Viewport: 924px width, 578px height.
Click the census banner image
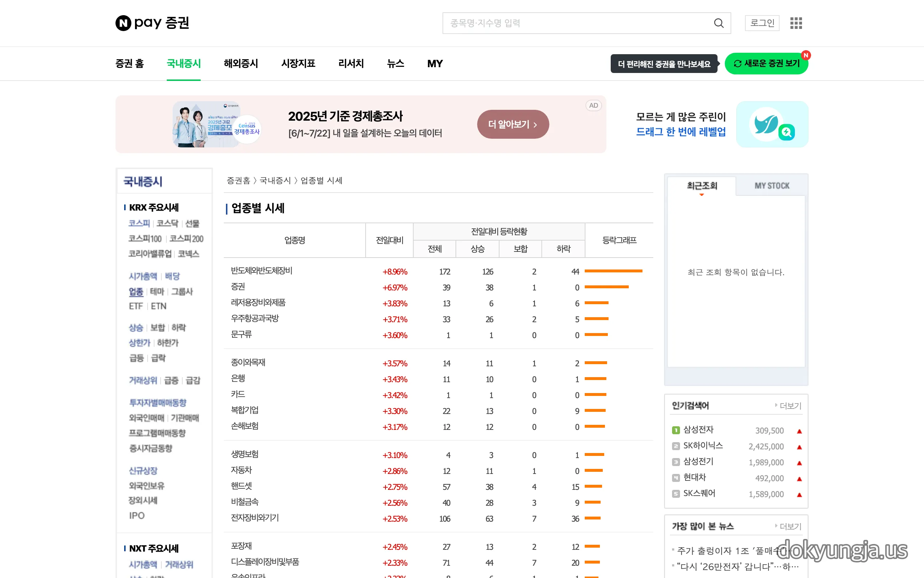pos(216,124)
